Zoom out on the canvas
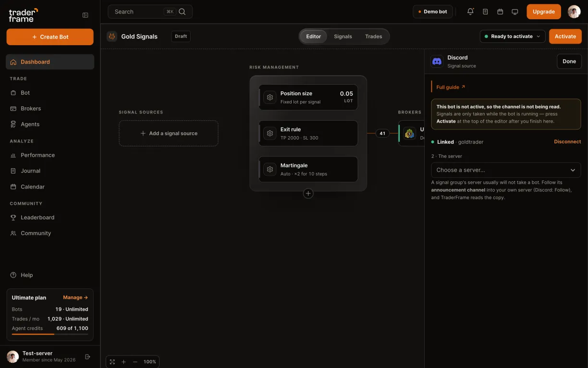The image size is (588, 368). (x=135, y=362)
